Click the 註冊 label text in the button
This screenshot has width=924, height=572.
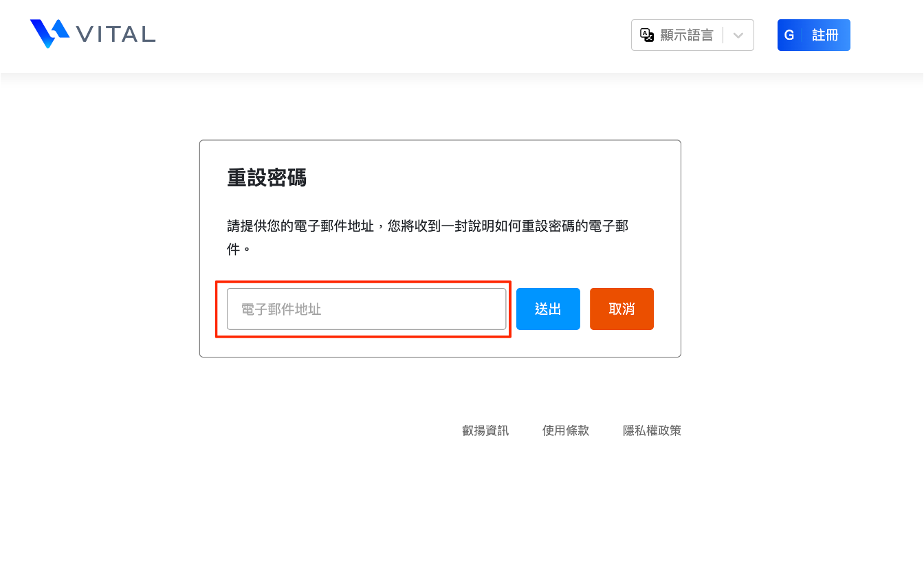(825, 35)
